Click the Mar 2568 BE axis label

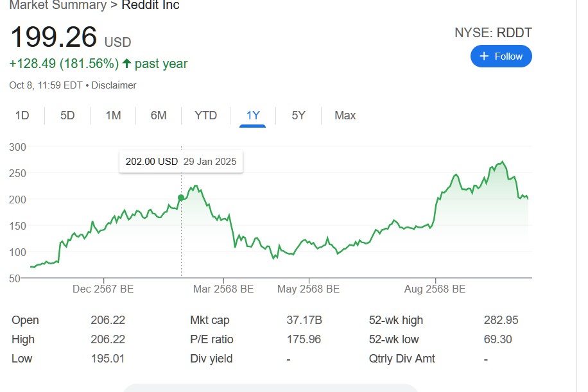click(x=223, y=289)
